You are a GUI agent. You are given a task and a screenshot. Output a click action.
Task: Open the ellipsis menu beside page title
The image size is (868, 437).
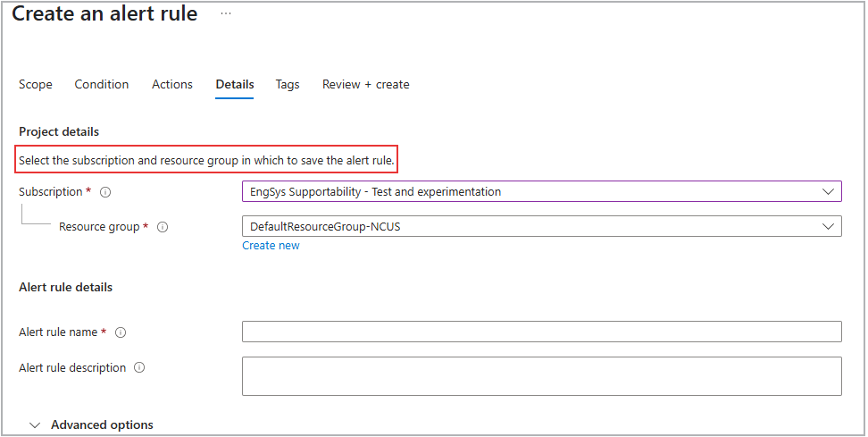coord(226,14)
